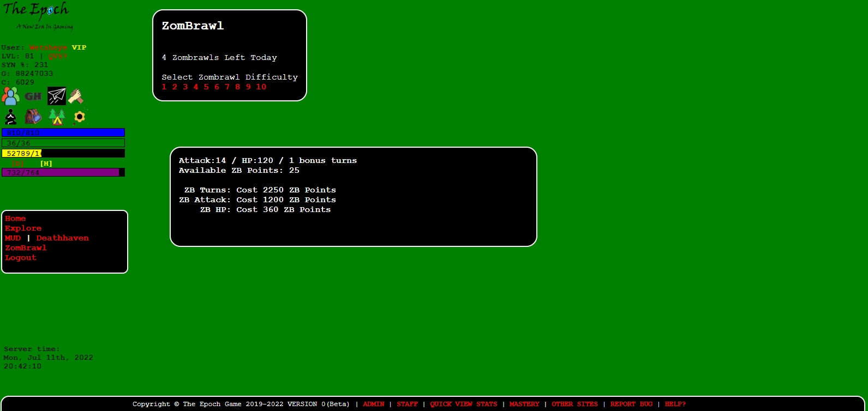This screenshot has width=868, height=411.
Task: Click the sunflower icon
Action: pos(80,117)
